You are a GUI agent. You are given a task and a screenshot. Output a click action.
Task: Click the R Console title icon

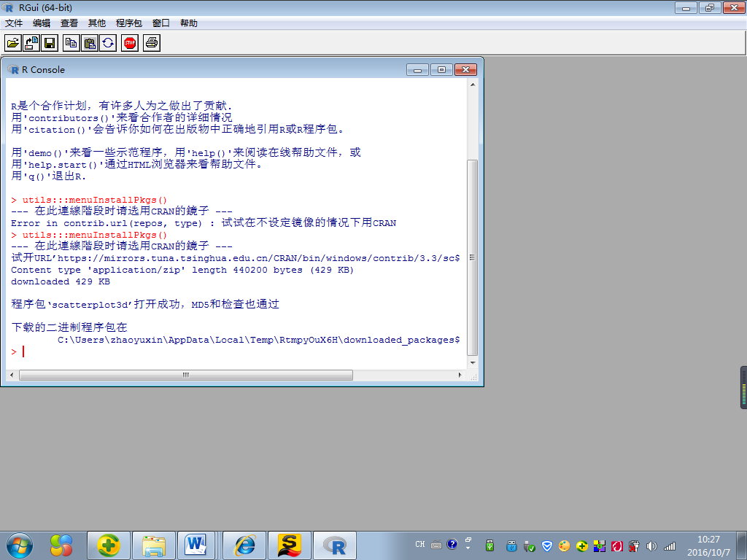tap(13, 69)
